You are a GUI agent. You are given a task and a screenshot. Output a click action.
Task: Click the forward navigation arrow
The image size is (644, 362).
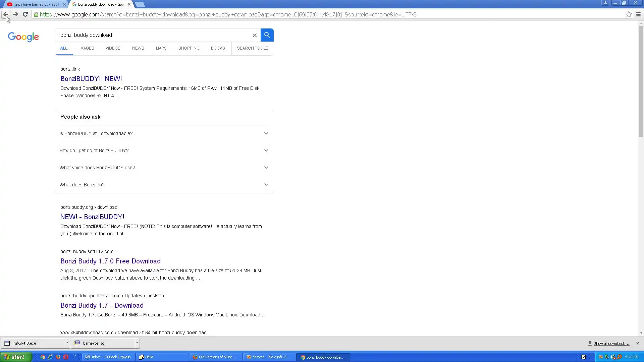15,14
